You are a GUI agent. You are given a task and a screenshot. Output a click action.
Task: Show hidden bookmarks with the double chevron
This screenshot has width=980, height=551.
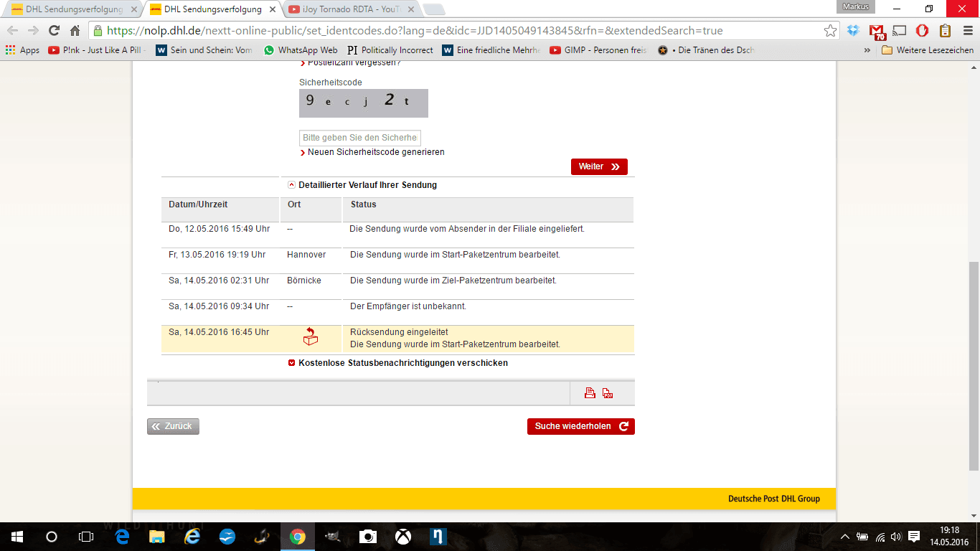[x=867, y=50]
